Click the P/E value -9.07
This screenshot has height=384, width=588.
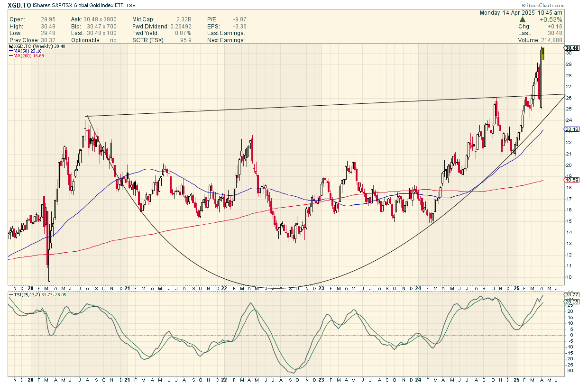(x=240, y=19)
